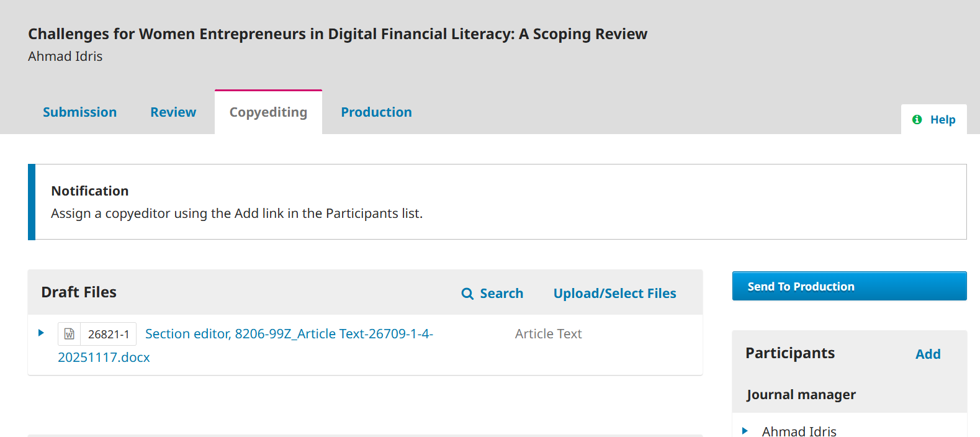Image resolution: width=980 pixels, height=437 pixels.
Task: Open Upload/Select Files for draft files
Action: pos(614,294)
